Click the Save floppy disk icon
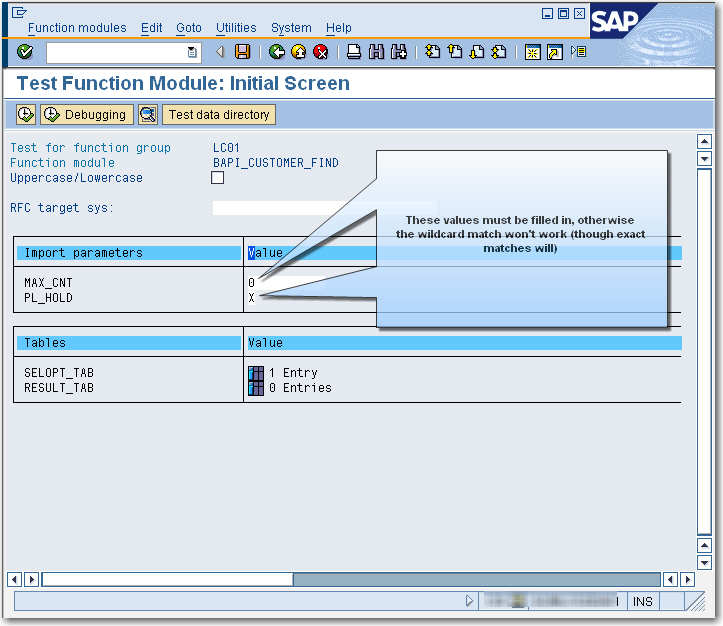 point(243,52)
